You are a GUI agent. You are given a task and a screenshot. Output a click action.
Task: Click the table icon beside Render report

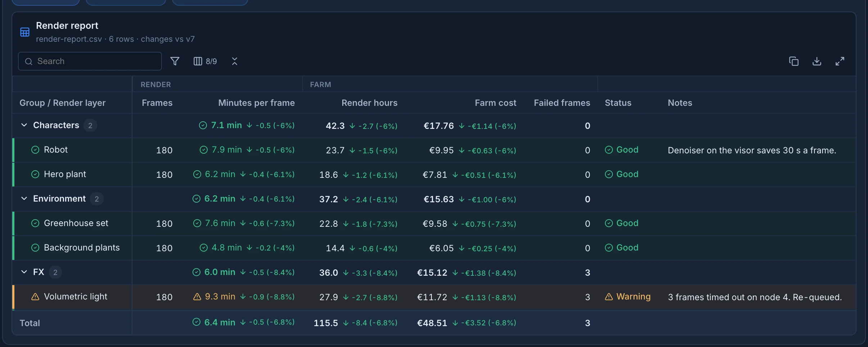pos(25,32)
